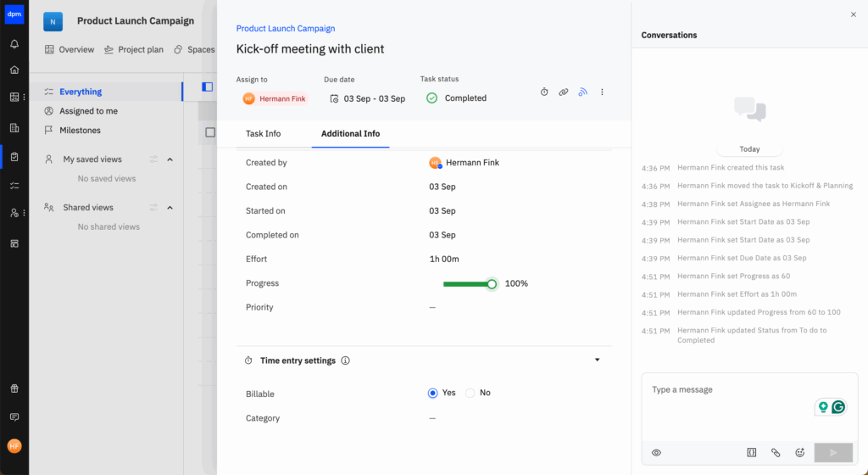This screenshot has height=475, width=868.
Task: Open the Task status Completed dropdown
Action: pos(457,98)
